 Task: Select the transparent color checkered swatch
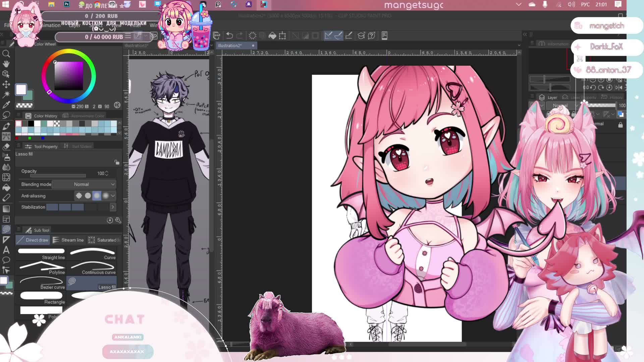(24, 106)
